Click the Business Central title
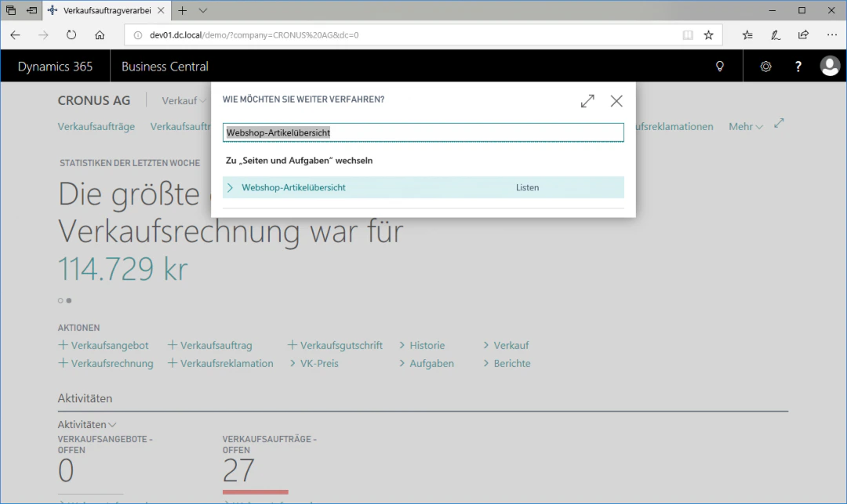Image resolution: width=847 pixels, height=504 pixels. coord(165,67)
